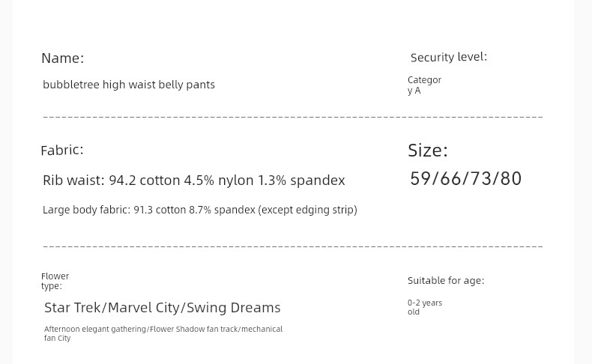Click Star Trek/Marvel City/Swing Dreams text
The height and width of the screenshot is (364, 592).
point(163,308)
